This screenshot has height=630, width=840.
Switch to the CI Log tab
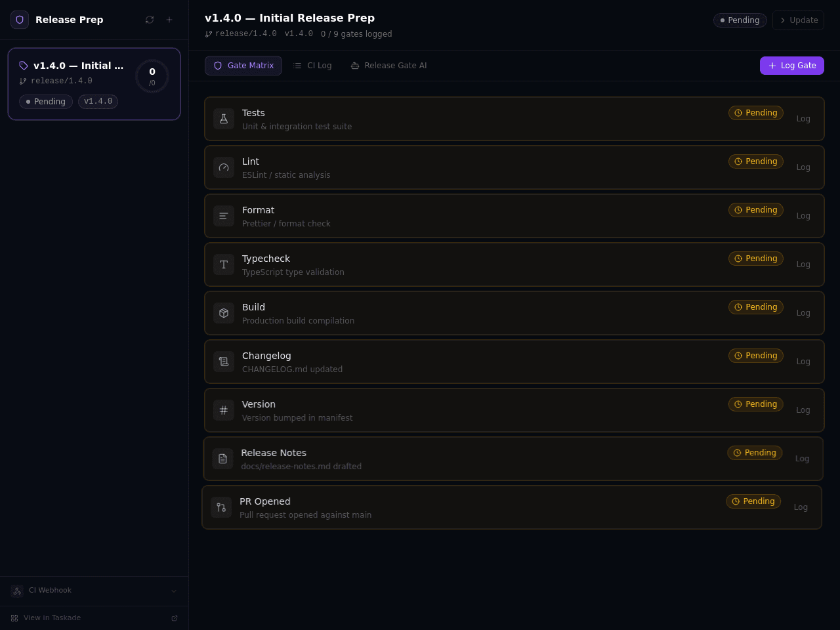[312, 66]
